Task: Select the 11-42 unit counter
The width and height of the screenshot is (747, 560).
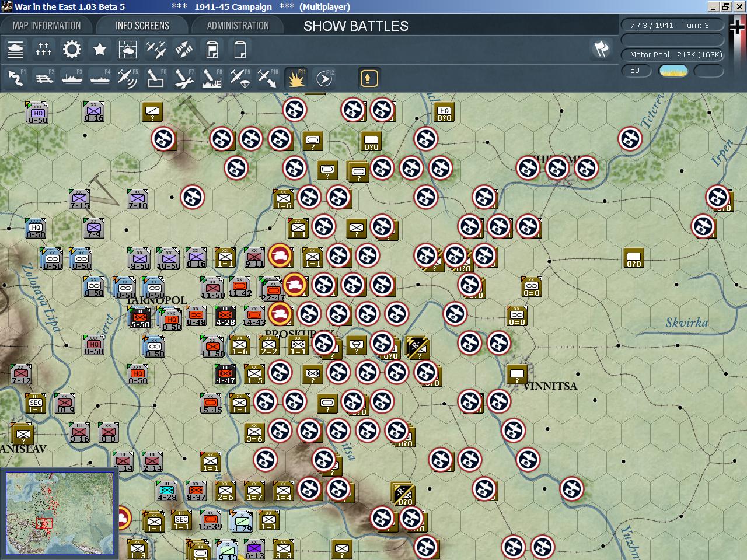Action: [x=240, y=287]
